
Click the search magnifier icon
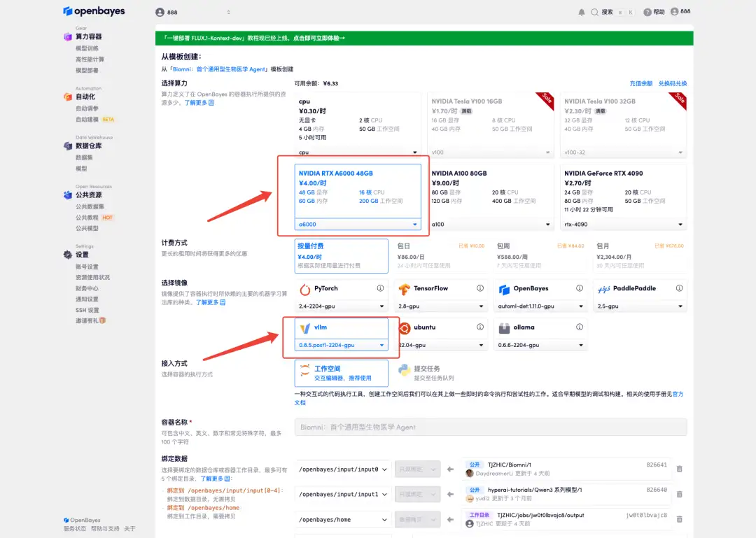(x=594, y=12)
